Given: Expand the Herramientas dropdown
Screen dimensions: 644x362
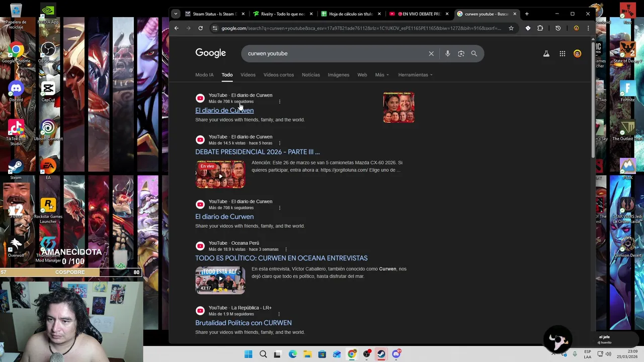Looking at the screenshot, I should [416, 75].
